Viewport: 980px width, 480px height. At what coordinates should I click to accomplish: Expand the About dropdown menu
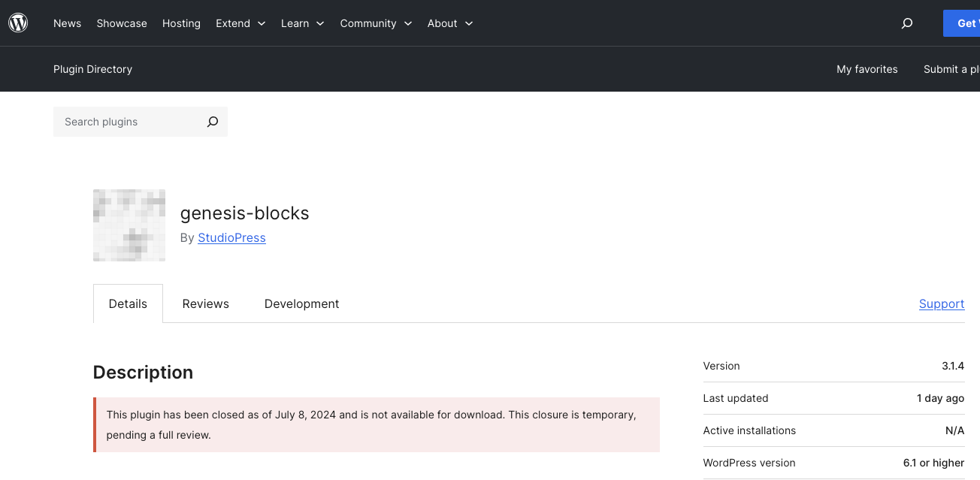pyautogui.click(x=450, y=23)
